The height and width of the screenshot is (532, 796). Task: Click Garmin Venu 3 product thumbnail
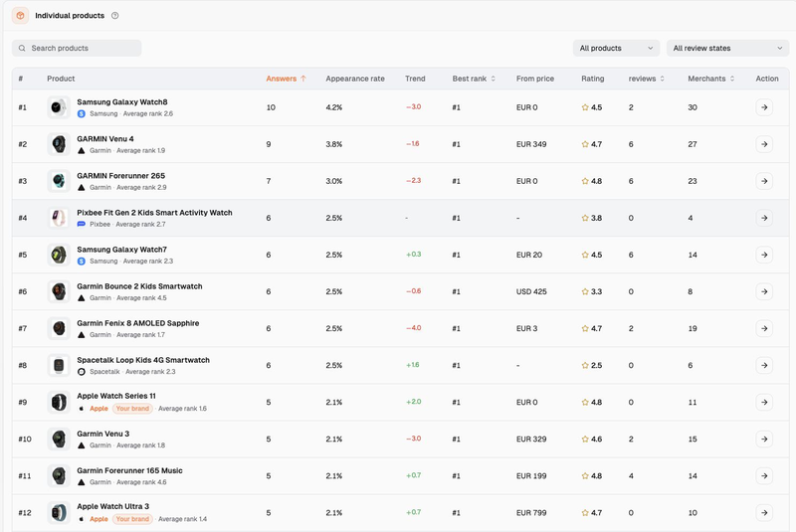(59, 440)
